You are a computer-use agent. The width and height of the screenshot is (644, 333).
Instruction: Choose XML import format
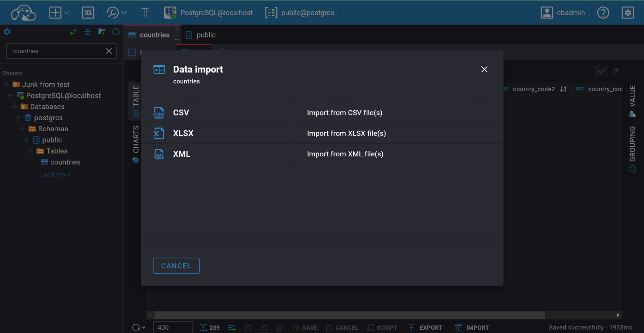tap(322, 154)
